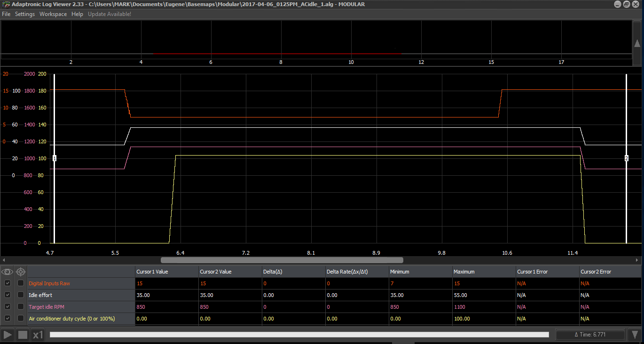Start log playback with the play button

tap(8, 335)
